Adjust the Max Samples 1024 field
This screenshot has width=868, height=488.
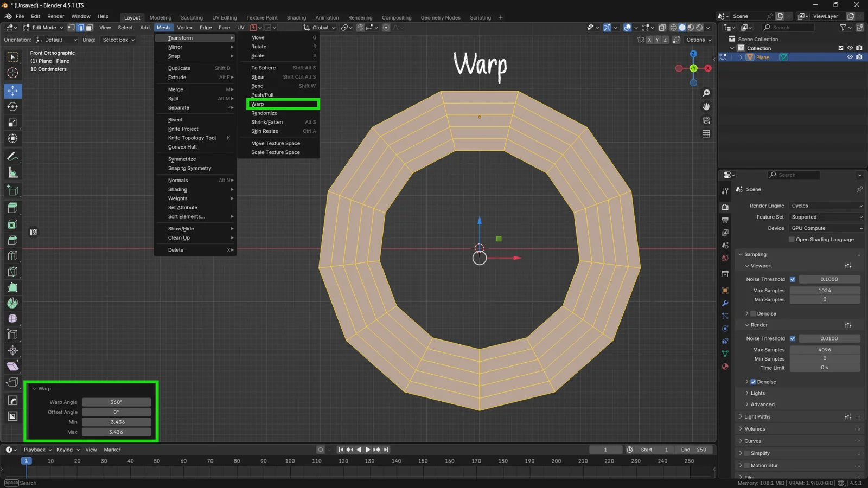825,291
